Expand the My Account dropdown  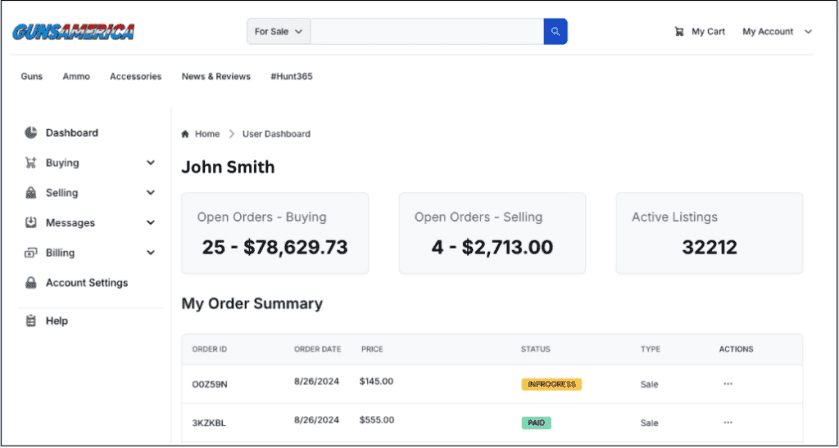pos(776,32)
